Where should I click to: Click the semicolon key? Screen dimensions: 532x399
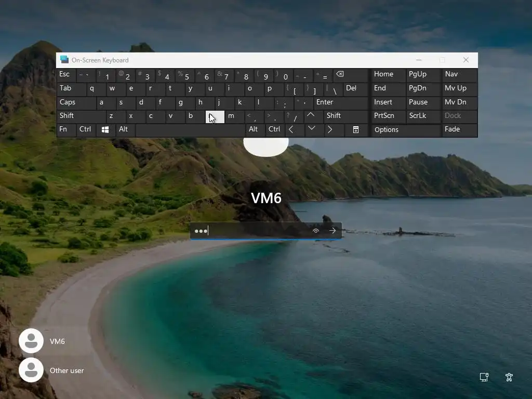(284, 103)
